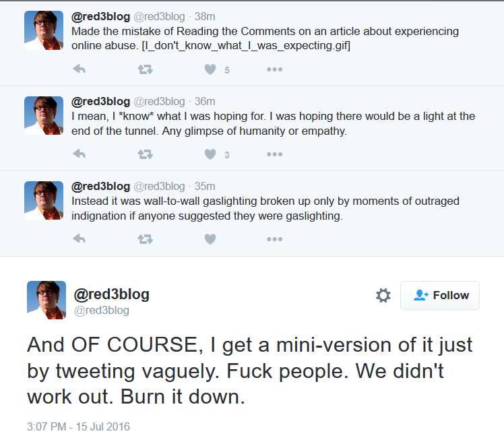Like the tweet with 3 likes

(x=210, y=154)
